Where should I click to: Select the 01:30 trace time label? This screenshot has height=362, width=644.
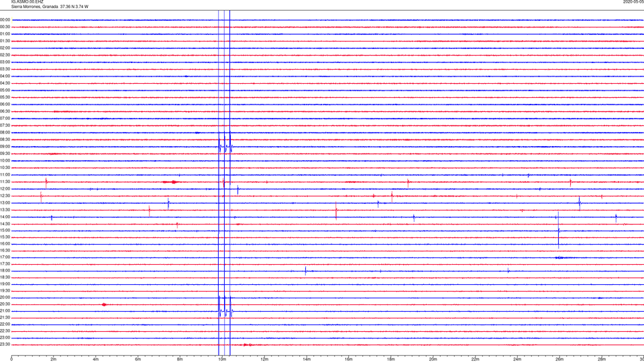pos(5,41)
